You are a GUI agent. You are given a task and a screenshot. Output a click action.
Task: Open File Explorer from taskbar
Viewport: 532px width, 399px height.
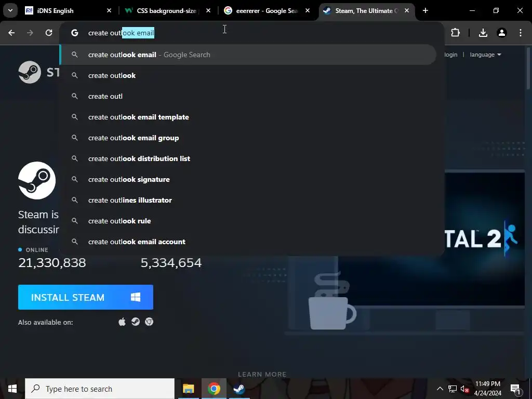(x=188, y=389)
